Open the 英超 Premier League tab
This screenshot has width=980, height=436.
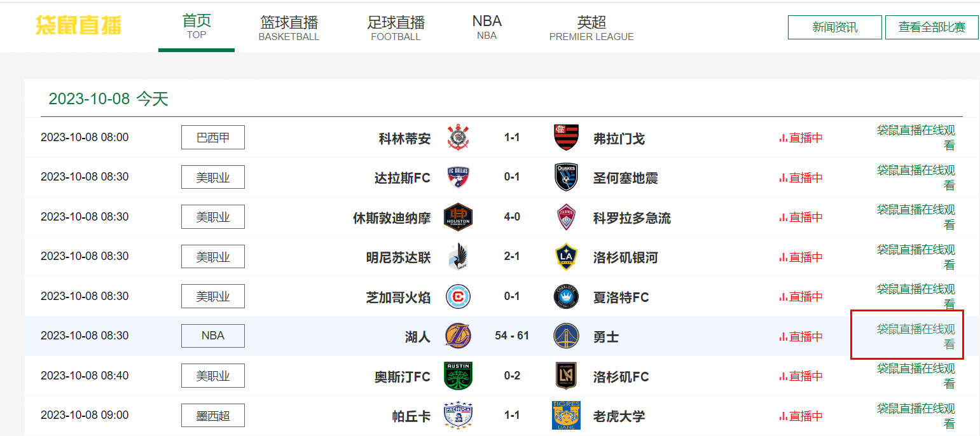[x=591, y=28]
